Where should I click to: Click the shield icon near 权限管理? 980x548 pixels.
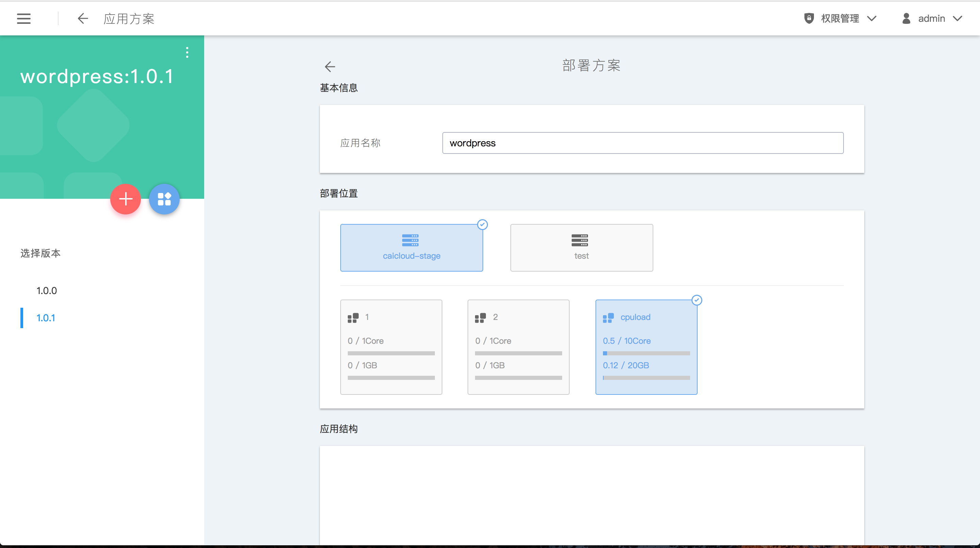pos(809,18)
